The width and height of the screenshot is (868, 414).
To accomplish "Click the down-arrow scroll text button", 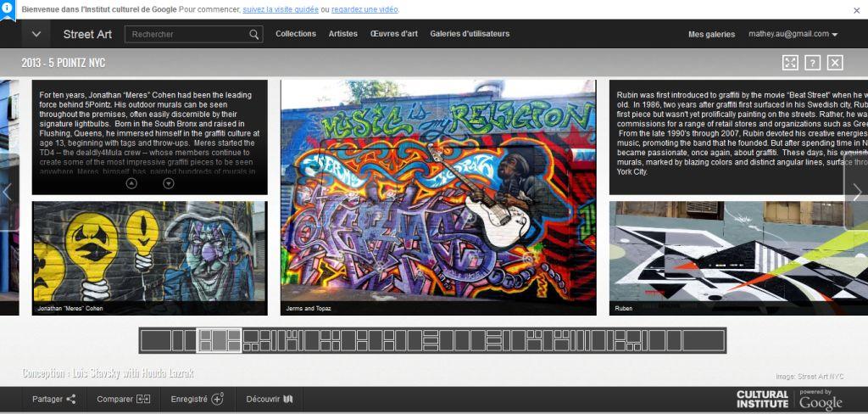I will click(x=169, y=183).
